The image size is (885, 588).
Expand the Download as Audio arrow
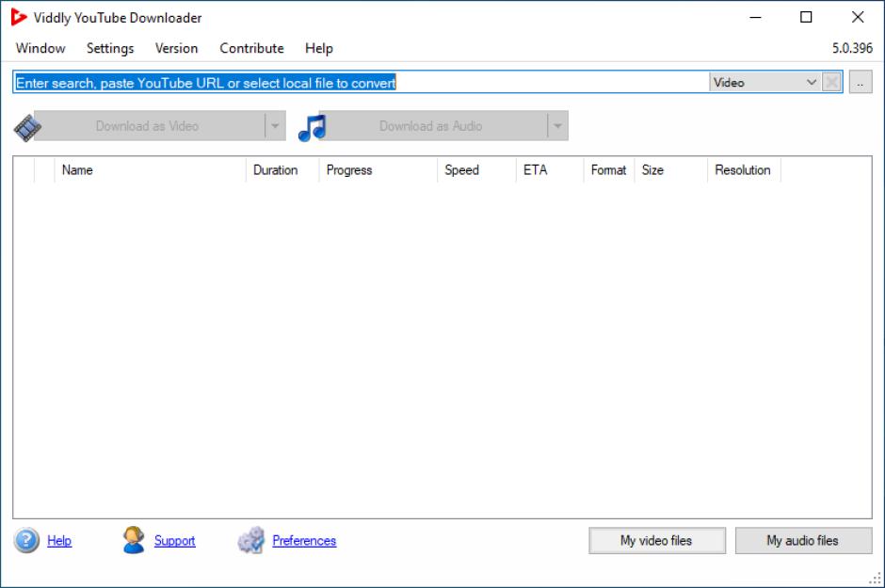point(557,126)
